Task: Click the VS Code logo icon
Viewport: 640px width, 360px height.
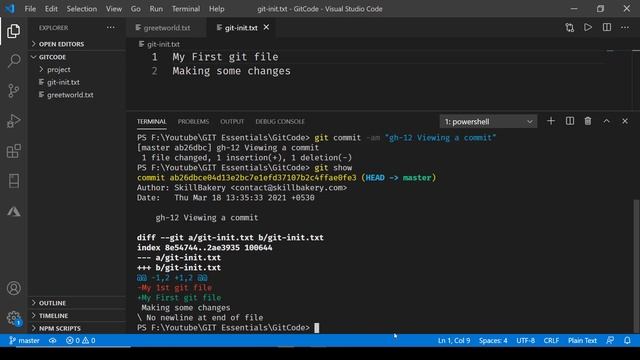Action: click(x=10, y=9)
